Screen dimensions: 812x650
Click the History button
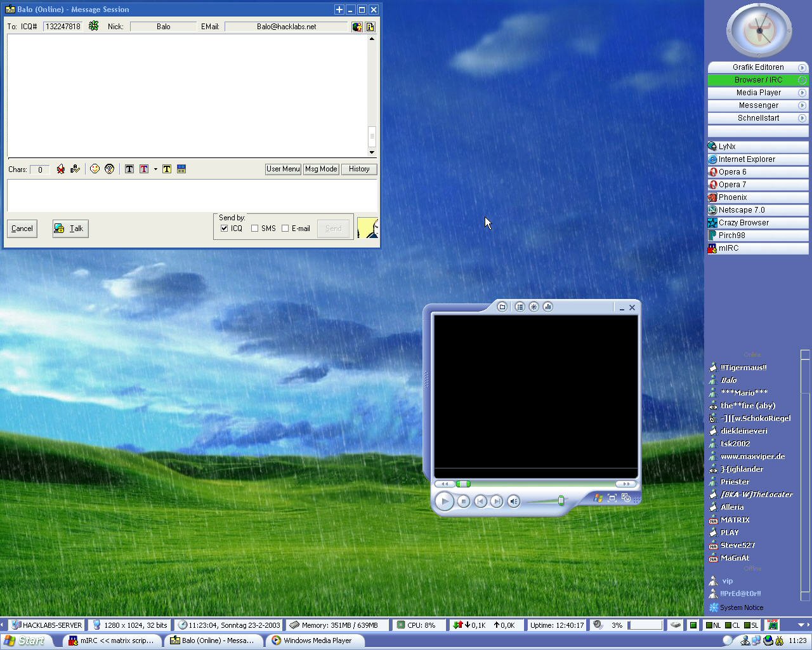click(359, 169)
